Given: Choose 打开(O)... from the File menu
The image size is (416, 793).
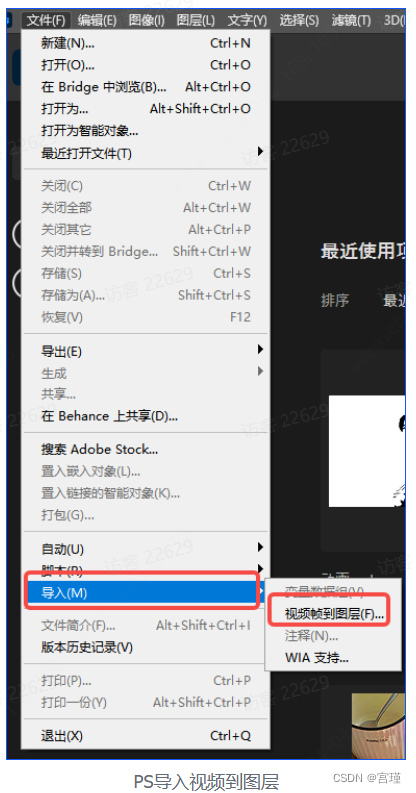Looking at the screenshot, I should point(146,65).
